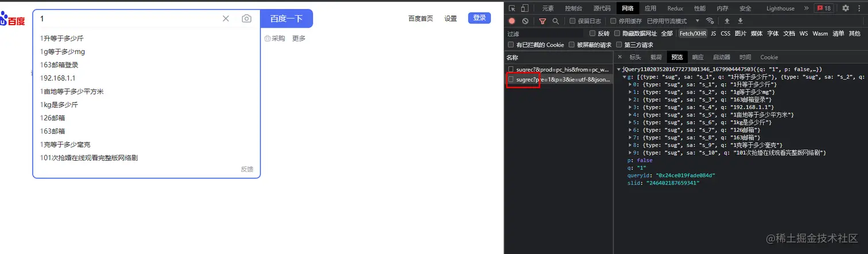
Task: Filter requests by JS type
Action: pos(714,33)
